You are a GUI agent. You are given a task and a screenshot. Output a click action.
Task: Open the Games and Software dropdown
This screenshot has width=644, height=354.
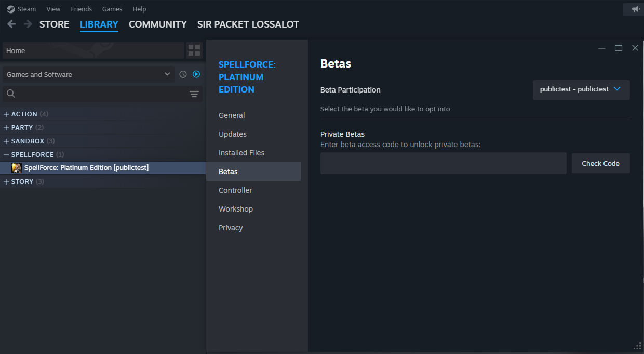(88, 74)
